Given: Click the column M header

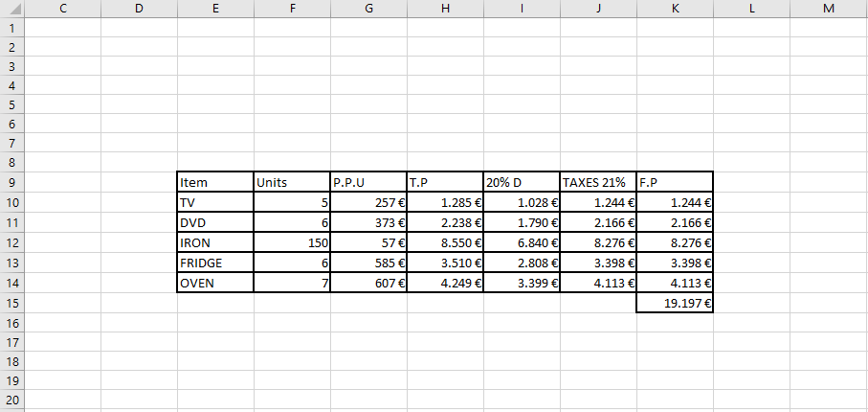Looking at the screenshot, I should click(x=828, y=9).
